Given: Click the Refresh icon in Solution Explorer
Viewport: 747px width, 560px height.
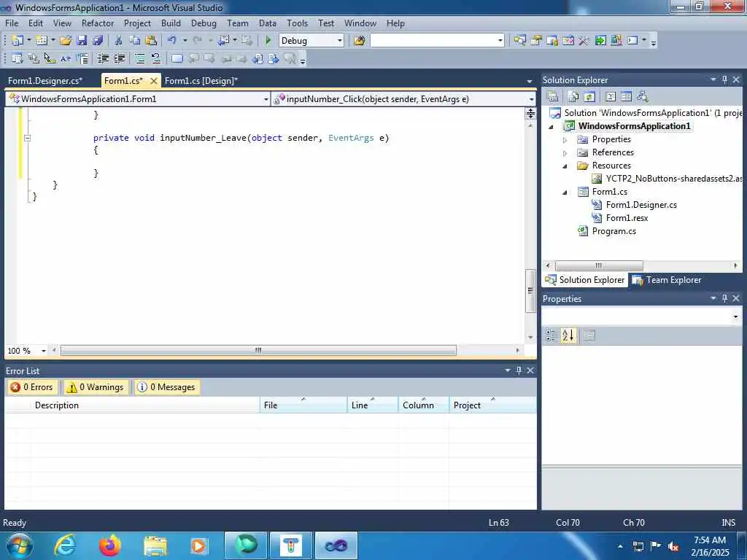Looking at the screenshot, I should 589,97.
